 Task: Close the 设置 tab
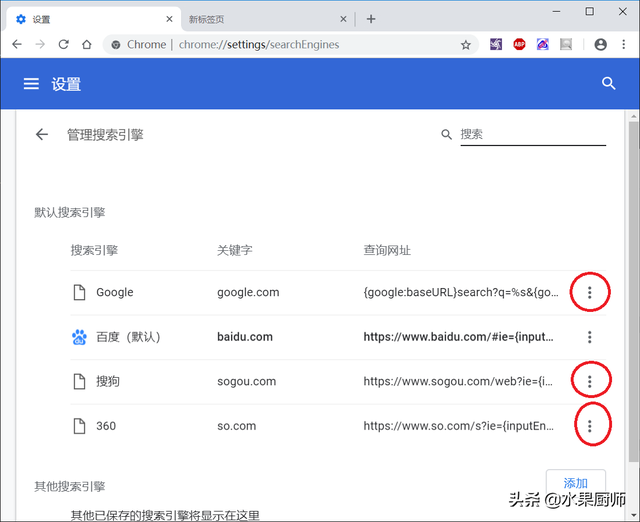169,19
